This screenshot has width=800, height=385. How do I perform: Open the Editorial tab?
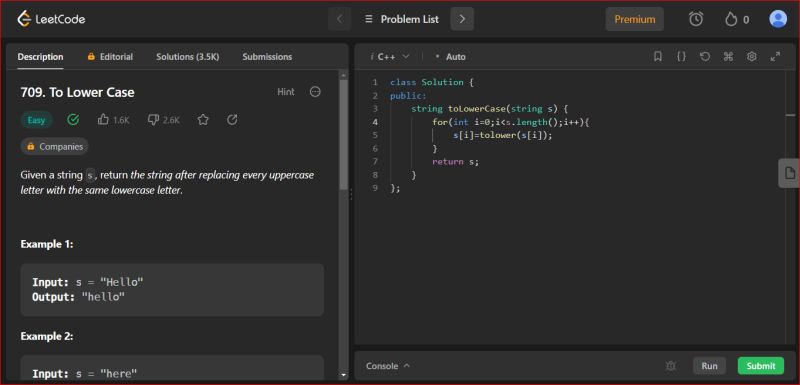point(110,57)
